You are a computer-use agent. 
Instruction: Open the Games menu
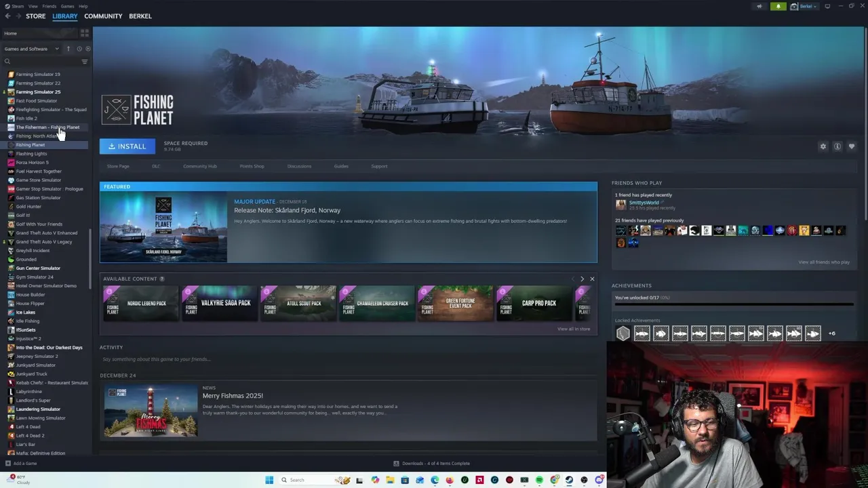point(67,6)
